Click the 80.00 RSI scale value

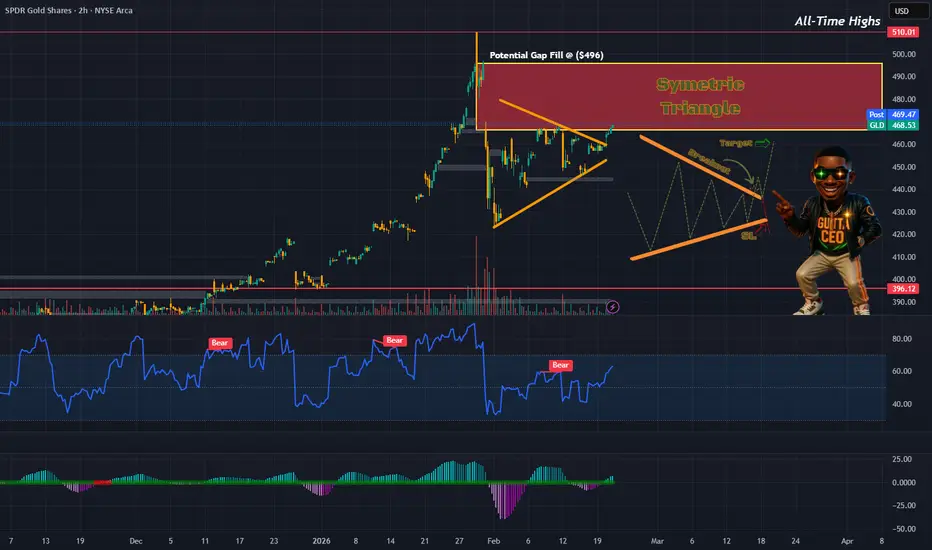(902, 339)
